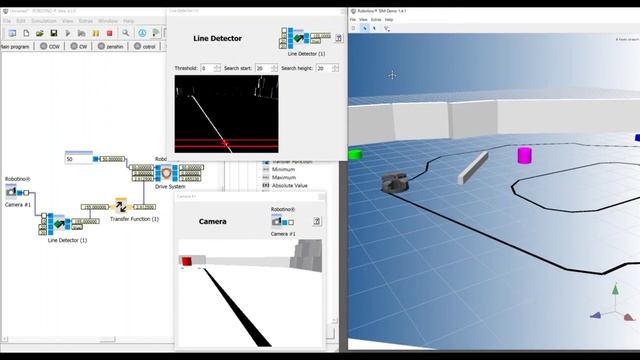This screenshot has width=640, height=360.
Task: Click the Camera #1 block icon on canvas
Action: (x=11, y=191)
